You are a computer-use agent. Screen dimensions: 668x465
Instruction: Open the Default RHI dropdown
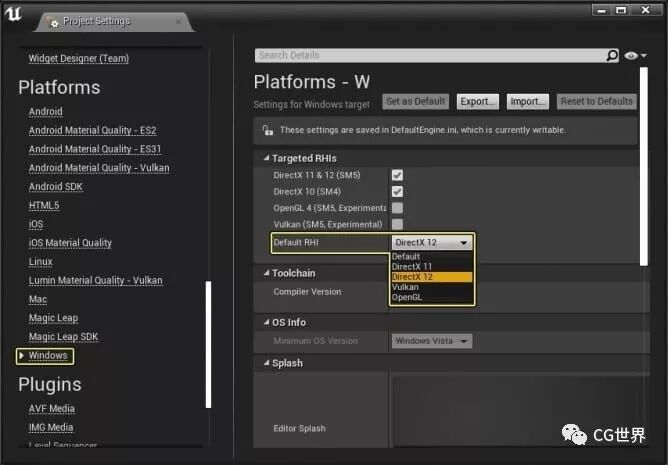(x=432, y=243)
